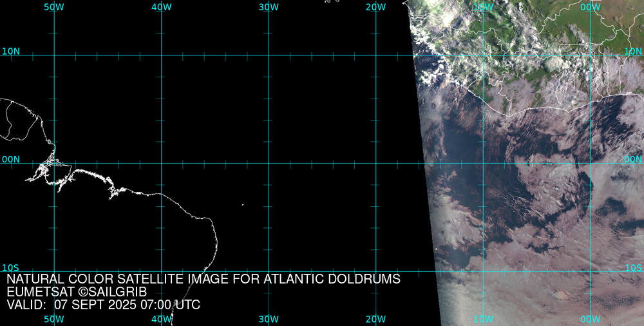Pick the 10S latitude label on right side
Image resolution: width=644 pixels, height=326 pixels.
point(633,268)
